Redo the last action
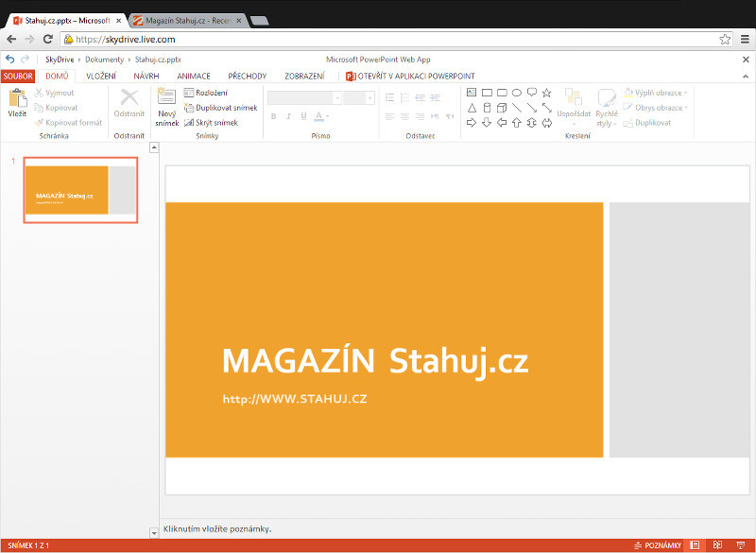The height and width of the screenshot is (553, 756). pos(25,60)
